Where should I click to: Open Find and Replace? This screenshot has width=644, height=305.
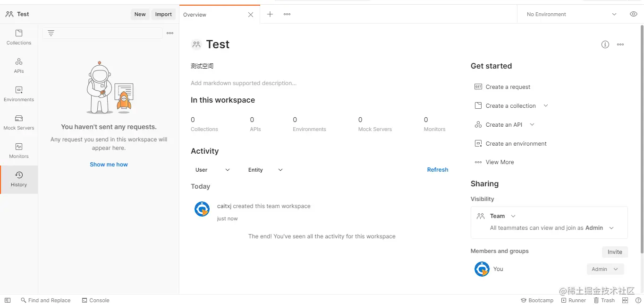[46, 300]
